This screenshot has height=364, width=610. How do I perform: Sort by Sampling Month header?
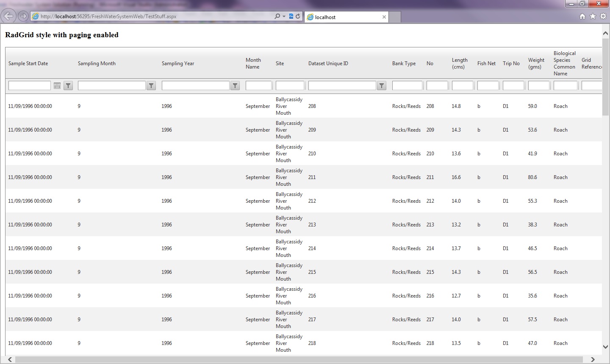(x=97, y=63)
